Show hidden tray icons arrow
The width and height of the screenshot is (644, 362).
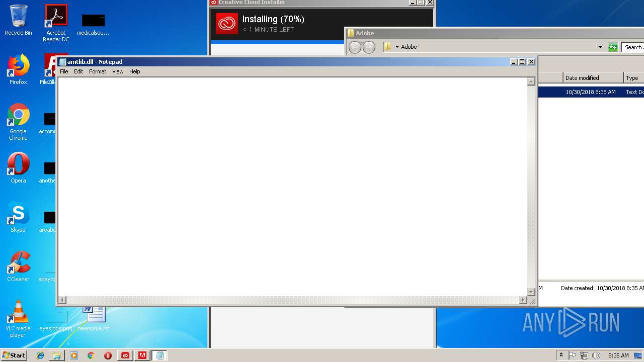click(x=561, y=355)
